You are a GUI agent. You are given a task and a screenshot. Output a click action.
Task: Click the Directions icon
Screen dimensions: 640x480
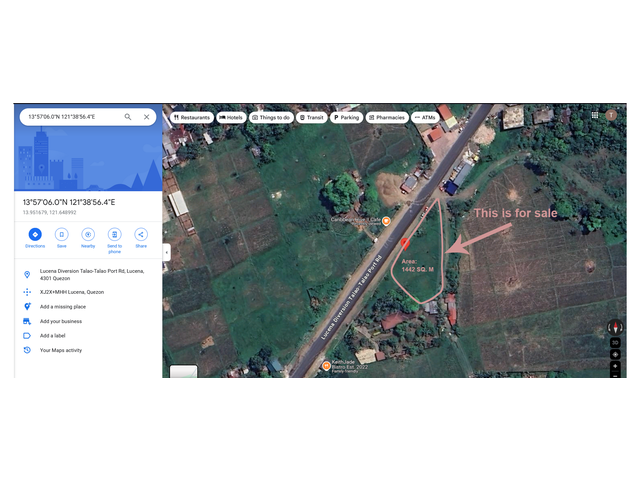pos(35,234)
